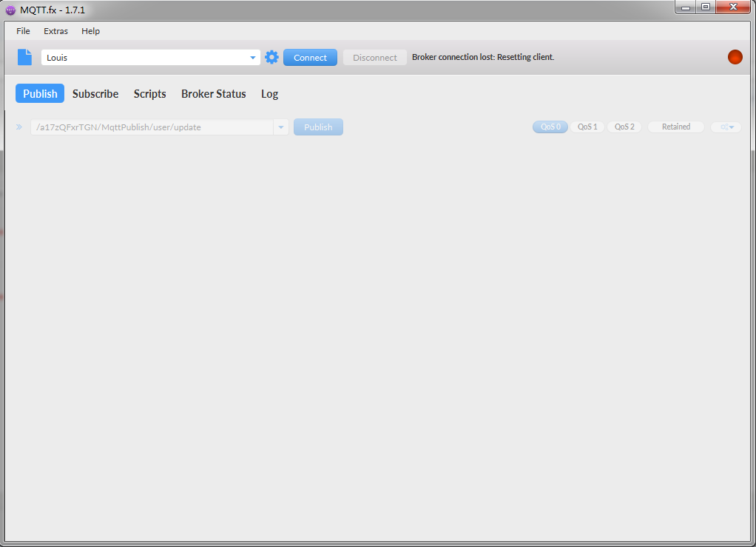Viewport: 756px width, 547px height.
Task: Switch to the Subscribe tab
Action: 95,93
